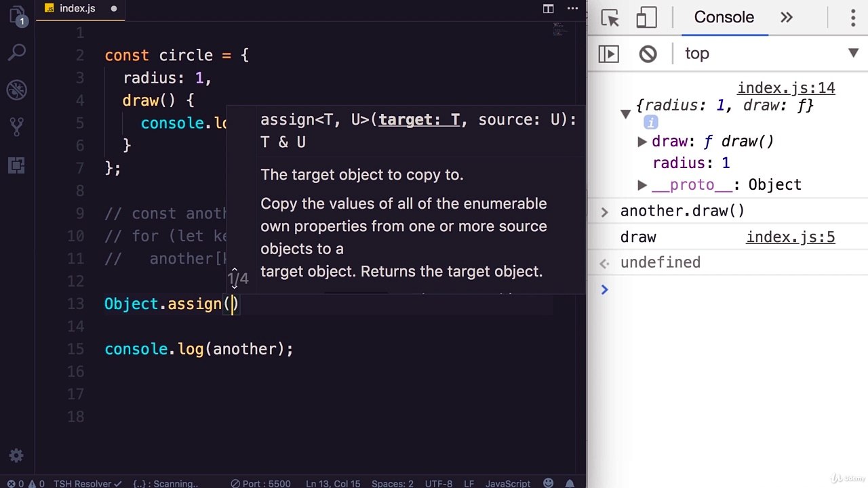
Task: Open the top context dropdown
Action: [x=770, y=54]
